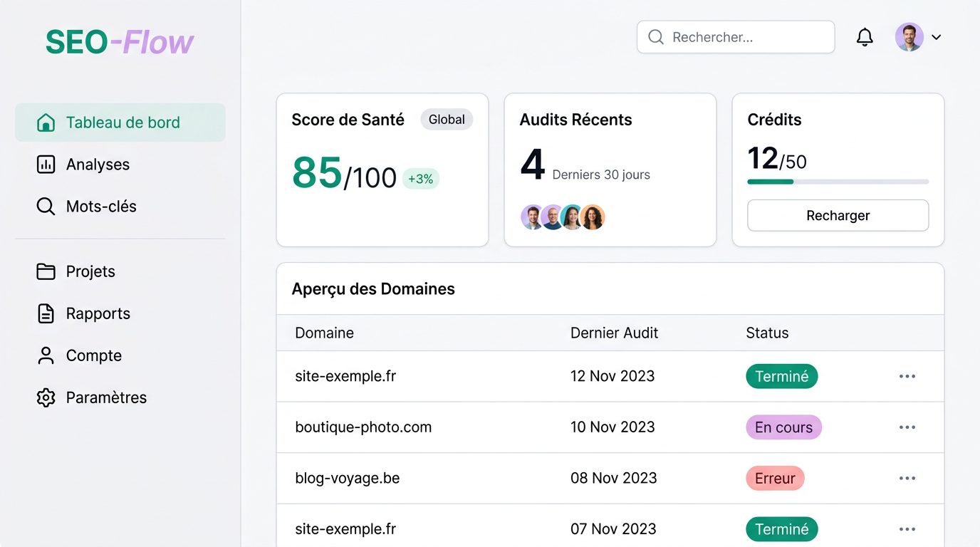Click the Terminé status for 07 Nov 2023
The height and width of the screenshot is (547, 980).
(x=782, y=529)
